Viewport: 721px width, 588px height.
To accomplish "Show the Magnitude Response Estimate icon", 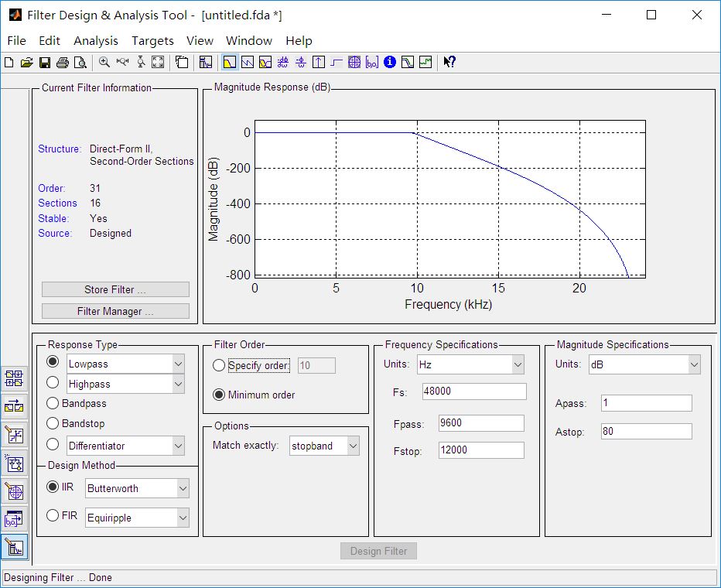I will pos(408,62).
